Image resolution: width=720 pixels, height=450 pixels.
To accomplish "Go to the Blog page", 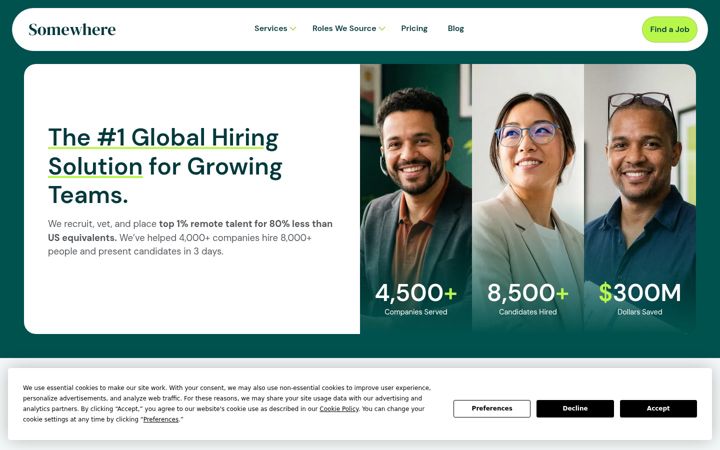I will click(456, 28).
